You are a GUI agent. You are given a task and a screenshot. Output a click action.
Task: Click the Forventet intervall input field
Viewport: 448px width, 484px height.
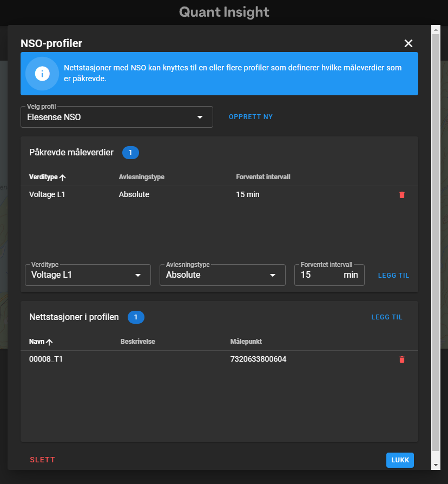(x=319, y=275)
